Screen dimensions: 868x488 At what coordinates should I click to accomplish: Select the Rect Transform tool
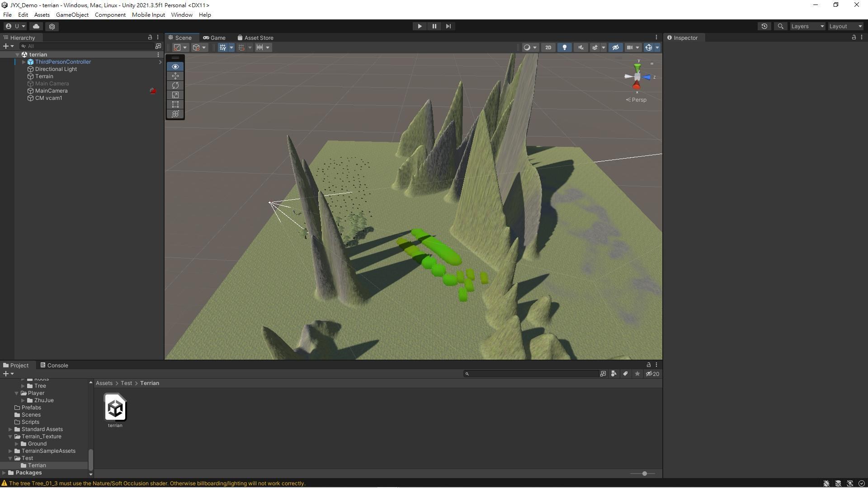pos(175,104)
